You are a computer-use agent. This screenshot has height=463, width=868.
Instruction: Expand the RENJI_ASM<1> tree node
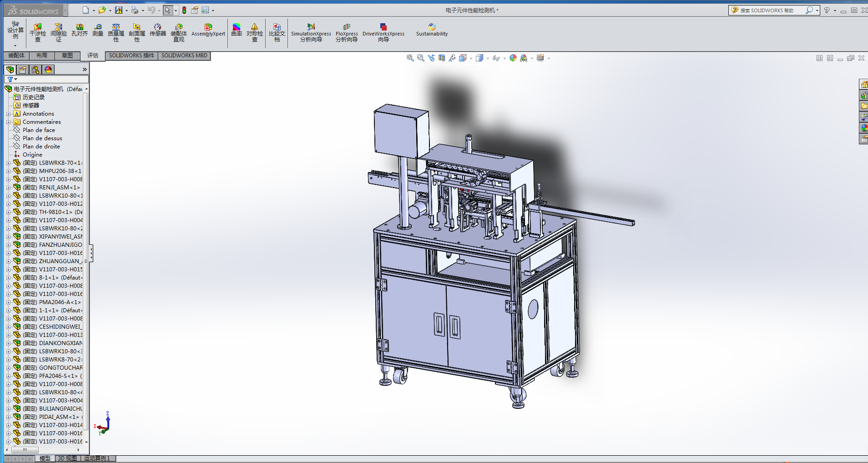point(8,188)
